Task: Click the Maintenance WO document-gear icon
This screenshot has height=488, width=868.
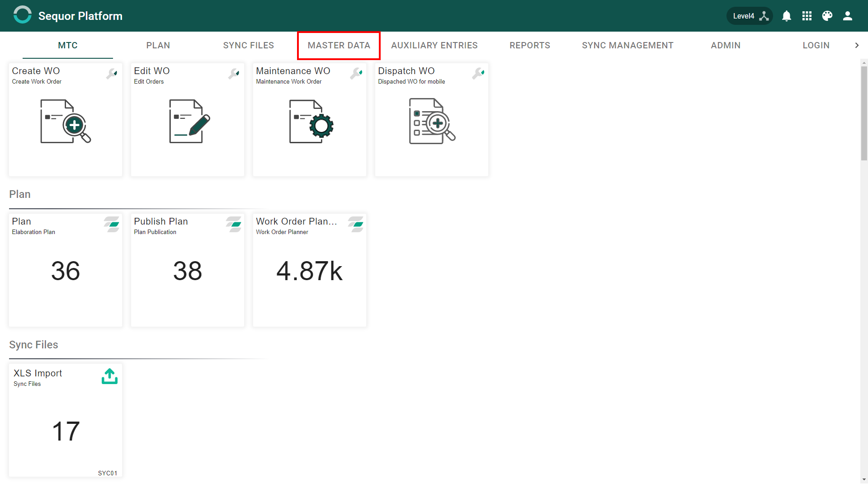Action: coord(311,121)
